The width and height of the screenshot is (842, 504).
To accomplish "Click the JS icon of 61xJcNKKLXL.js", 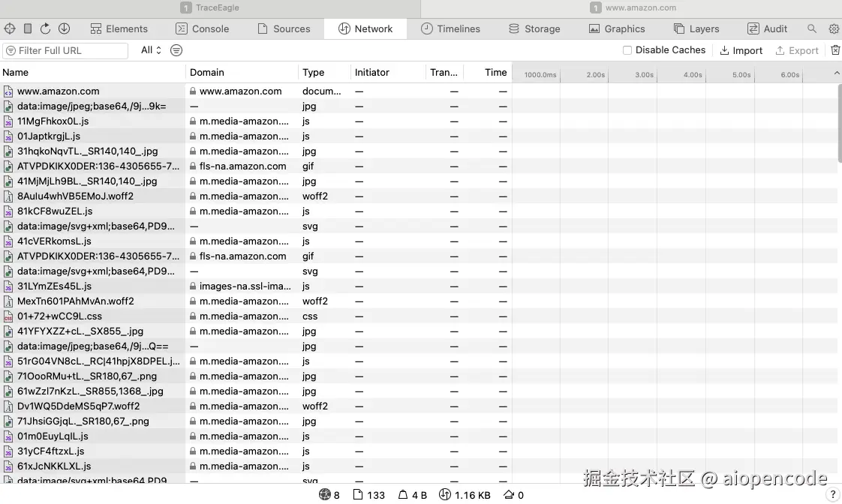I will (x=8, y=466).
